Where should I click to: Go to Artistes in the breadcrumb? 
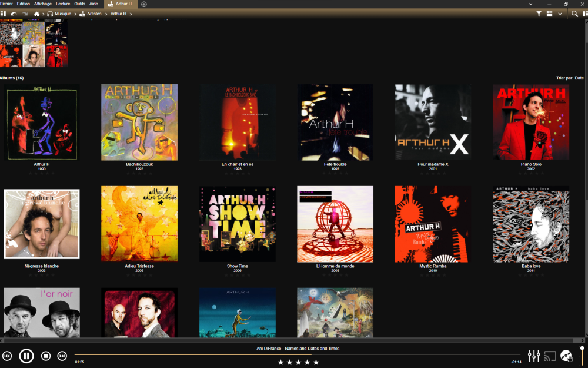94,14
